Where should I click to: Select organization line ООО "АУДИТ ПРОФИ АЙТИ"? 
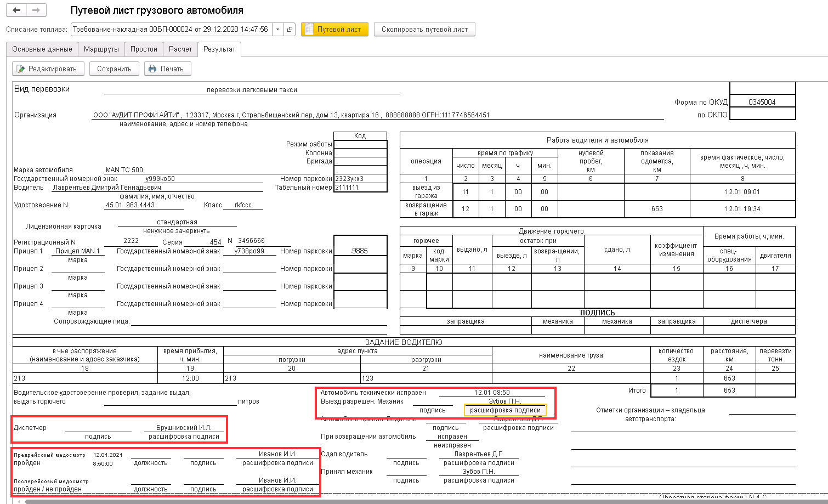click(x=291, y=115)
